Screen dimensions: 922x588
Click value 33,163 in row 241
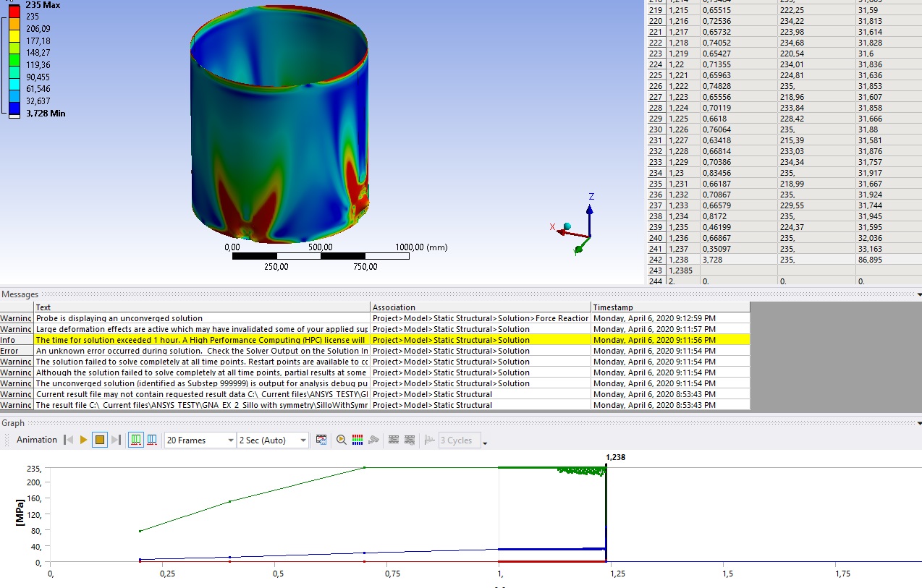point(871,249)
